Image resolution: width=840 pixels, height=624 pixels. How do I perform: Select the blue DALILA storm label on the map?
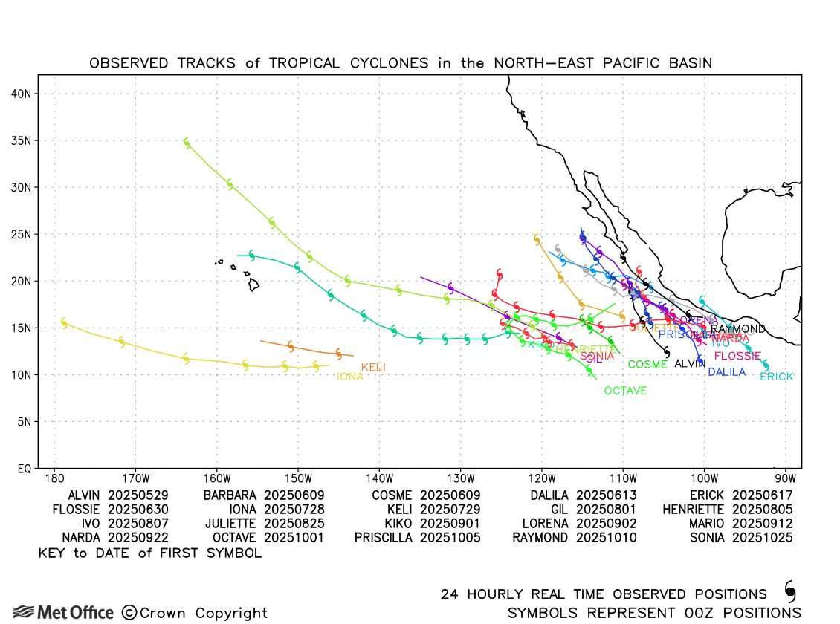coord(726,372)
